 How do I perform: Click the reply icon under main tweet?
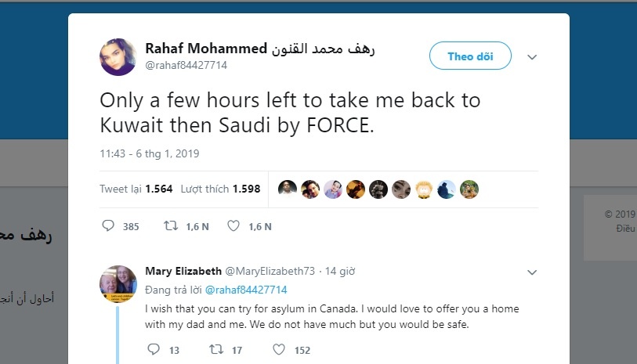(x=109, y=226)
